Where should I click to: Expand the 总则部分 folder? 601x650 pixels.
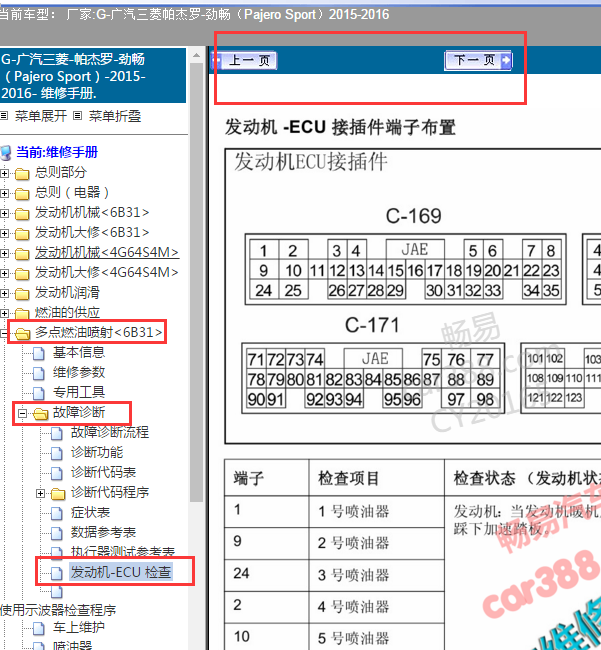tap(4, 173)
